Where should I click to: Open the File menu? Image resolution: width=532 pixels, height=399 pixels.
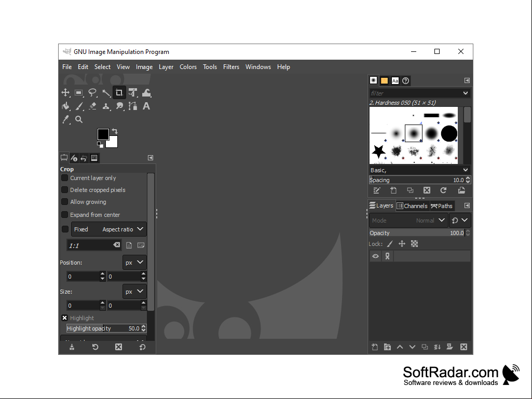point(67,67)
